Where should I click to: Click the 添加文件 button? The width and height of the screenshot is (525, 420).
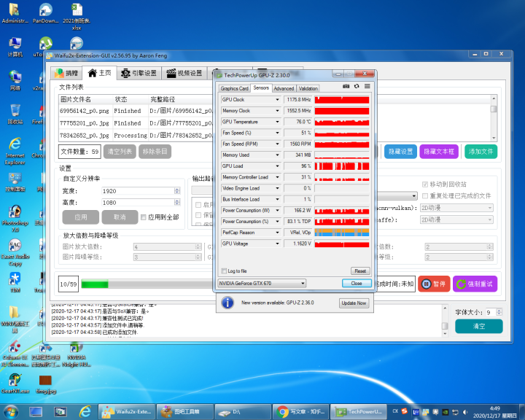point(481,152)
